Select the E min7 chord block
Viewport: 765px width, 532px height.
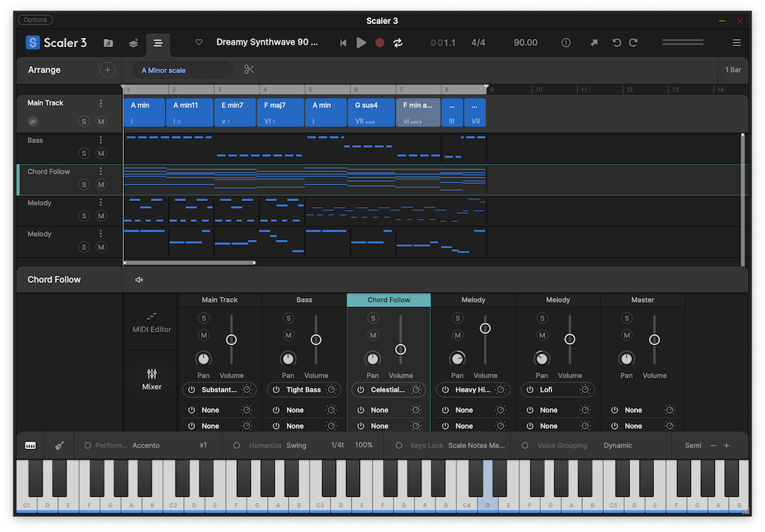point(235,113)
